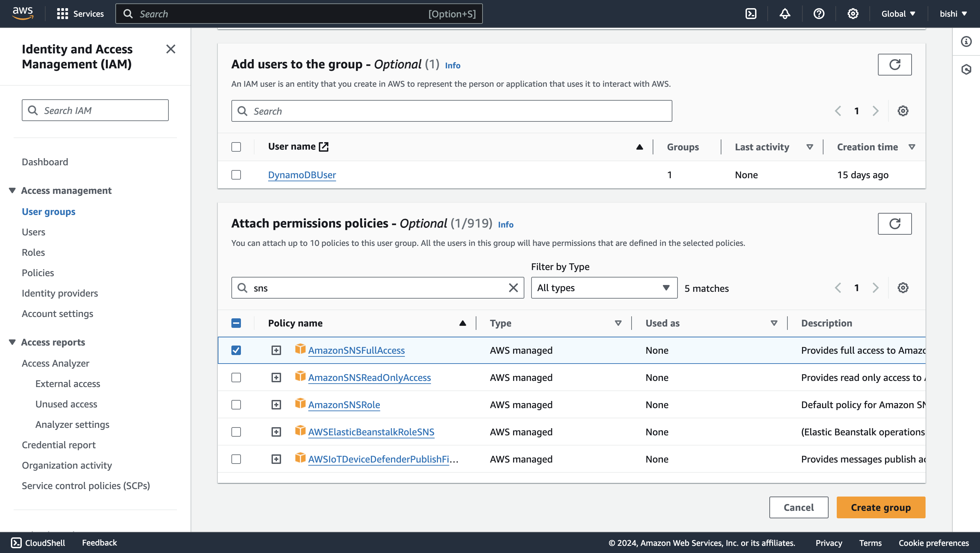Go to Roles in sidebar
980x553 pixels.
[x=33, y=253]
